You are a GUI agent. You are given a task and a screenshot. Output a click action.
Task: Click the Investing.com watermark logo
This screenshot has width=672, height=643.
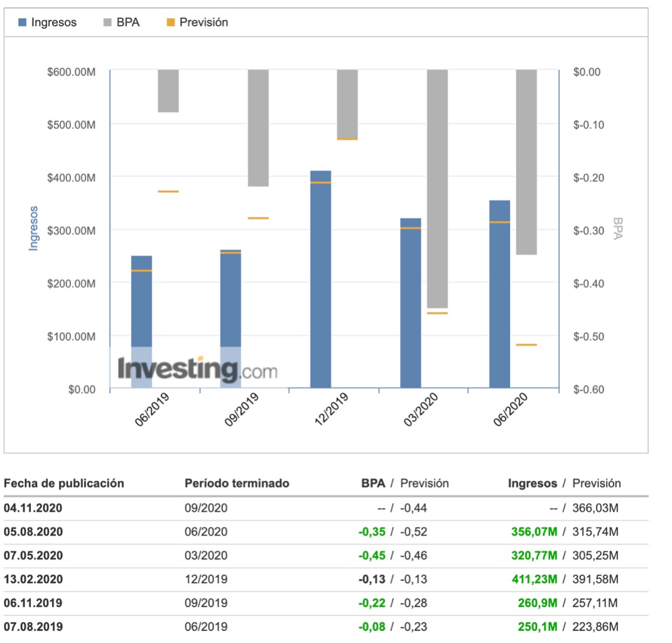coord(197,369)
